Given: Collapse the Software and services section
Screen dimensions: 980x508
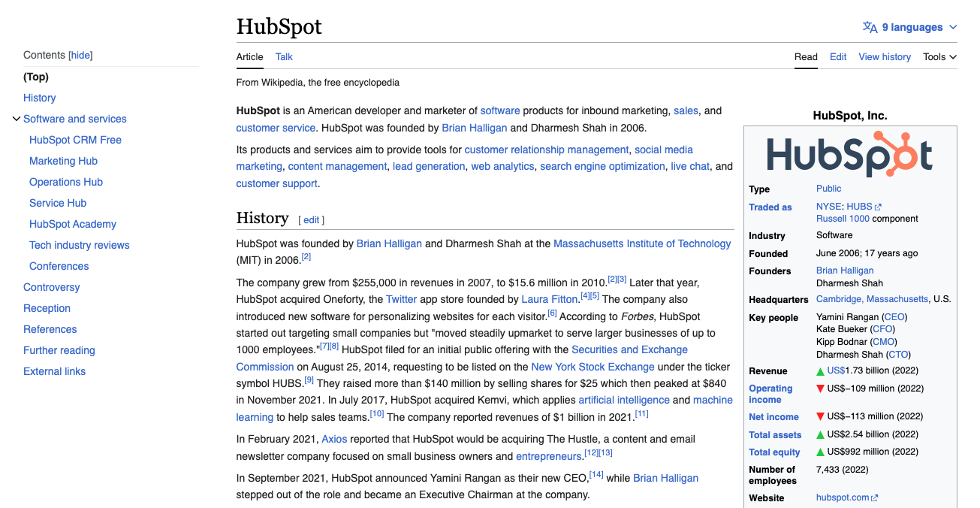Looking at the screenshot, I should 16,119.
